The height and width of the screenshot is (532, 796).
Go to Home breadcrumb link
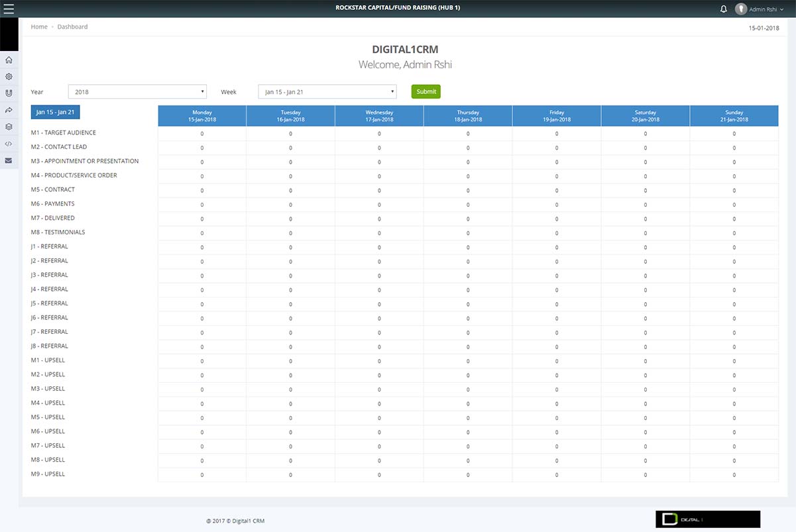pyautogui.click(x=39, y=27)
